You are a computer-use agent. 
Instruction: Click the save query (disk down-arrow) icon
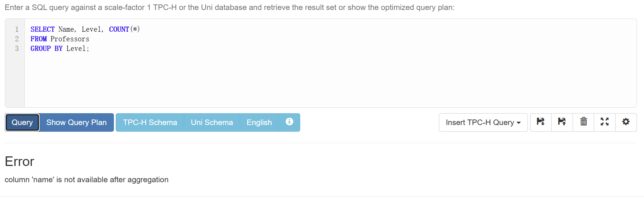point(540,122)
